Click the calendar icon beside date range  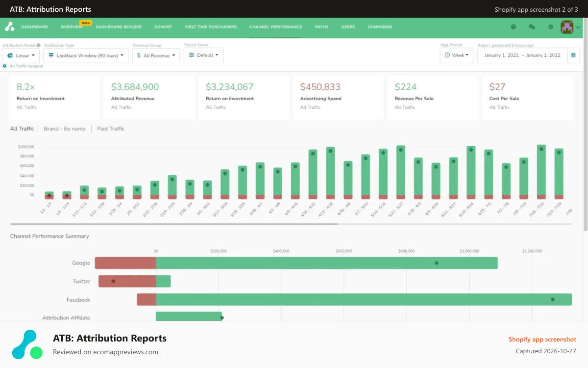(x=574, y=55)
